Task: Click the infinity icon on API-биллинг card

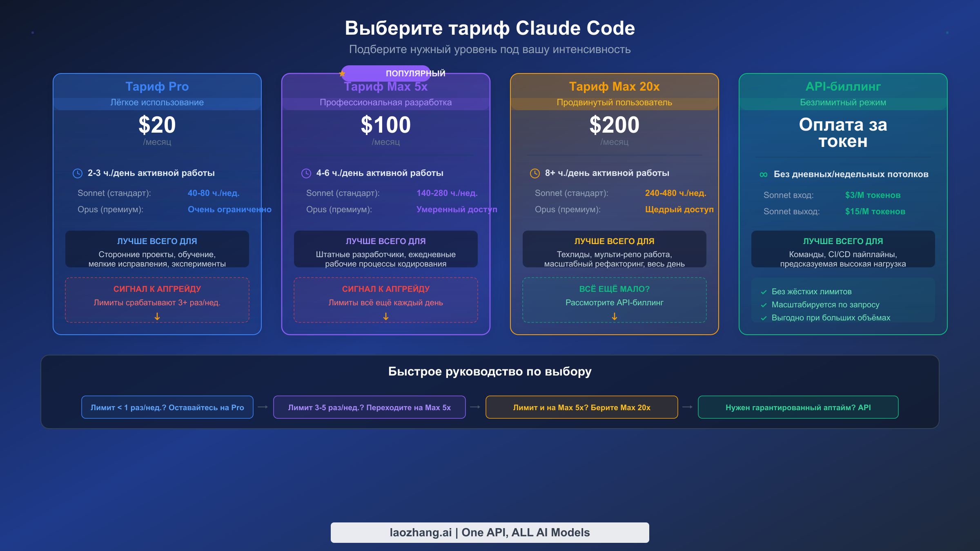Action: pos(763,174)
